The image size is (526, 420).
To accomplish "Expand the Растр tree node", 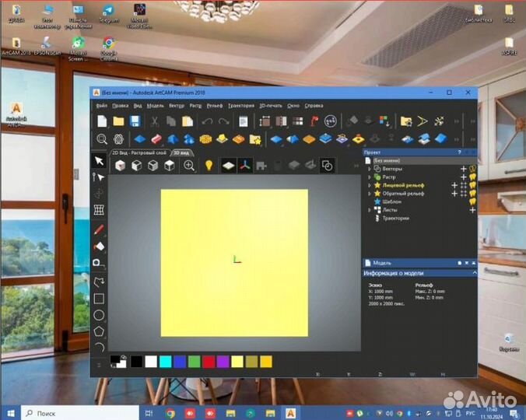I will click(370, 177).
